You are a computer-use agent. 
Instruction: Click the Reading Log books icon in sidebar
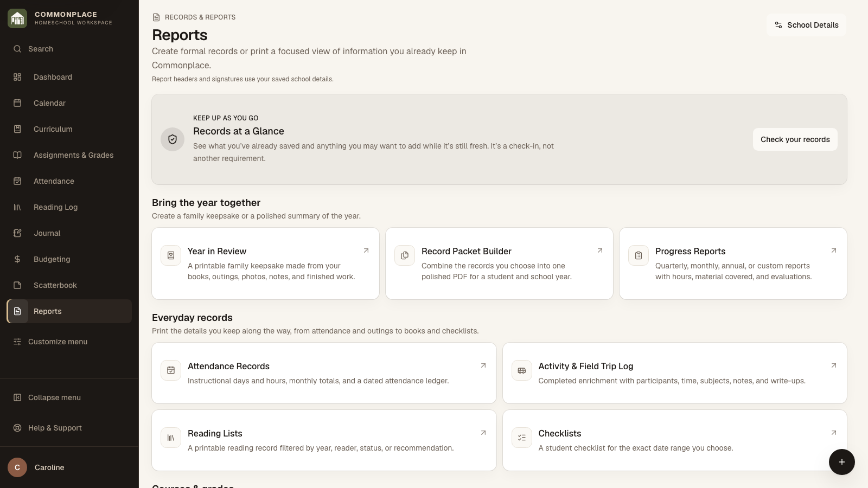17,207
